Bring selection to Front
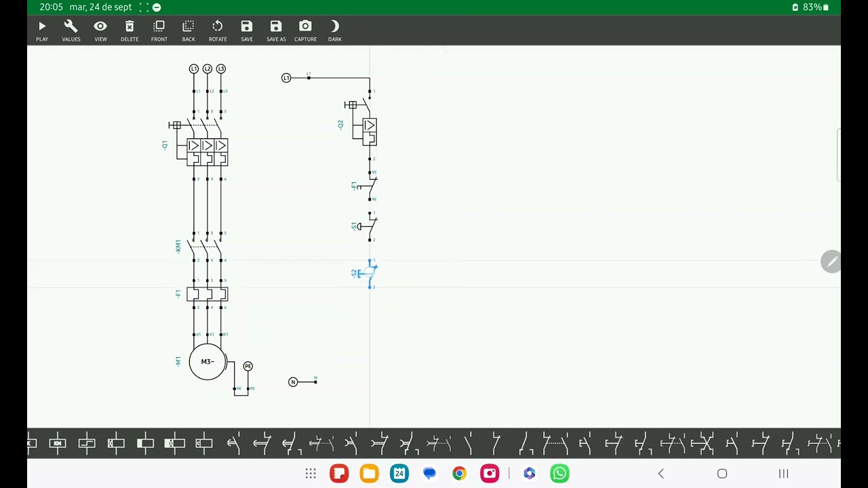This screenshot has width=868, height=488. tap(159, 30)
